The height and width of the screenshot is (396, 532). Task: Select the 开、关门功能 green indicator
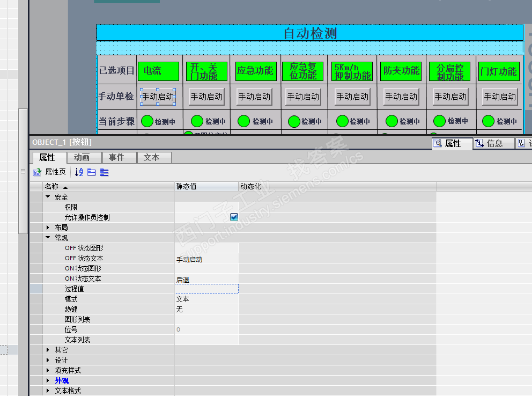click(x=206, y=71)
